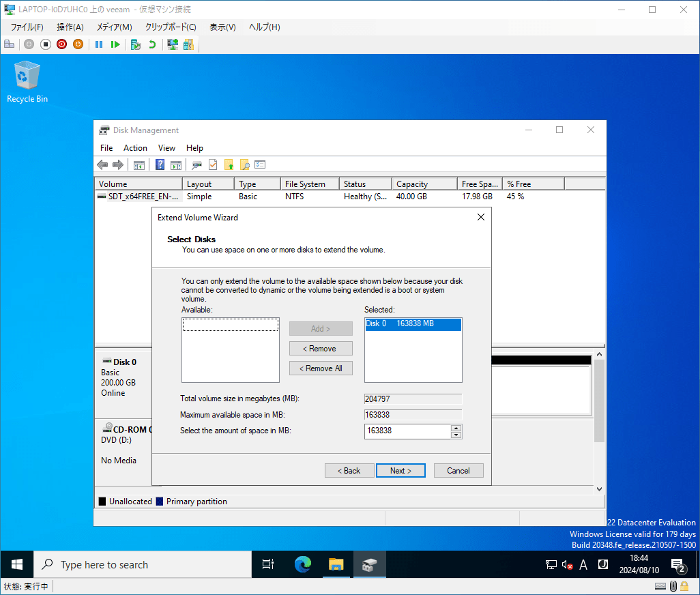
Task: Open Disk Management Action menu
Action: [135, 148]
